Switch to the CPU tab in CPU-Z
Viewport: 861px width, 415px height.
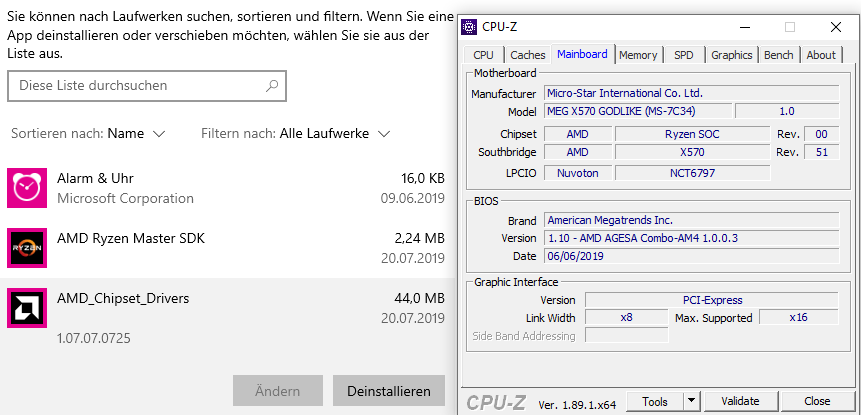pos(483,55)
